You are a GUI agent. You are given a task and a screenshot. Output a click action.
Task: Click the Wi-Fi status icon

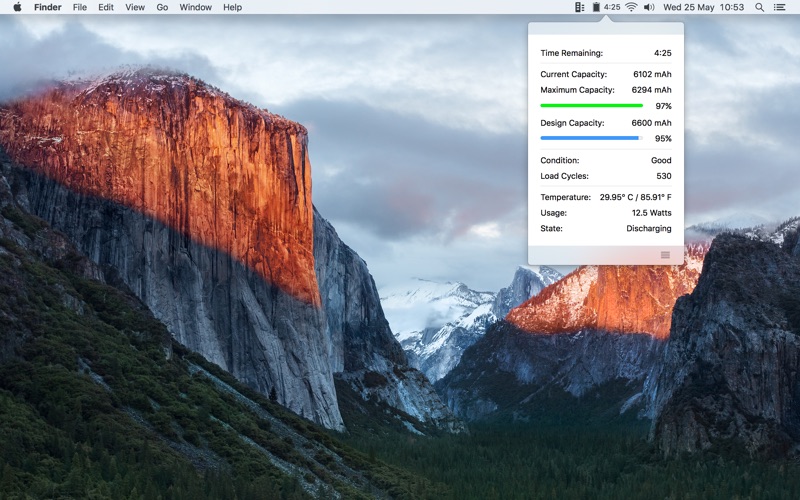(631, 7)
